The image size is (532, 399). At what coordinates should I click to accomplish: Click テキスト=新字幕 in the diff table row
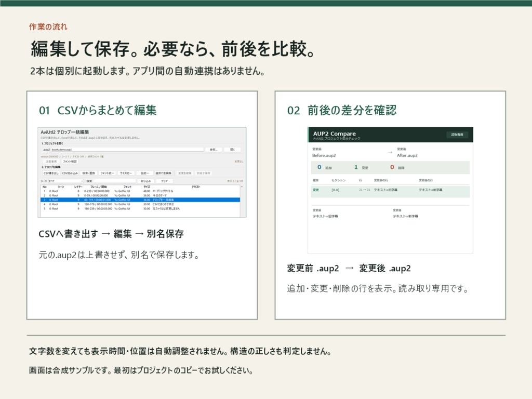pos(431,190)
